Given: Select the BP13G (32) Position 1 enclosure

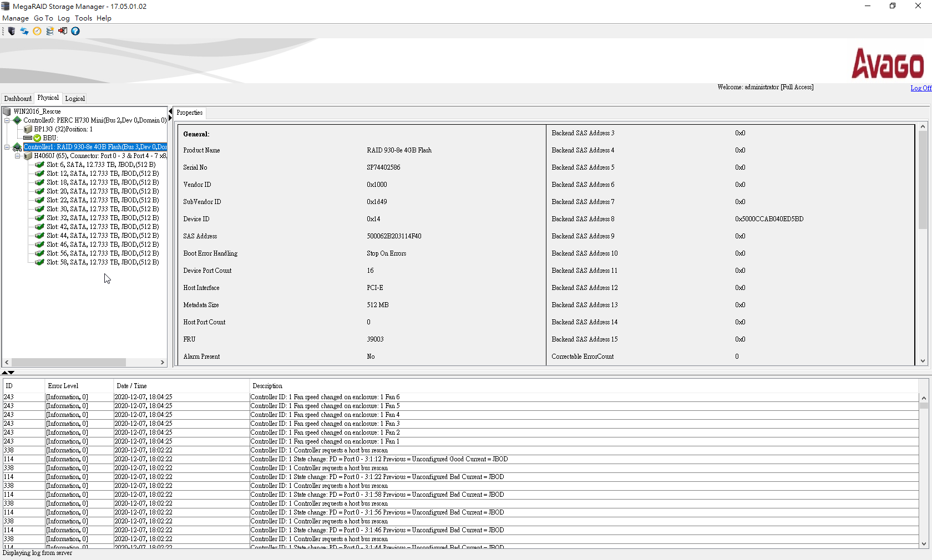Looking at the screenshot, I should pos(63,129).
